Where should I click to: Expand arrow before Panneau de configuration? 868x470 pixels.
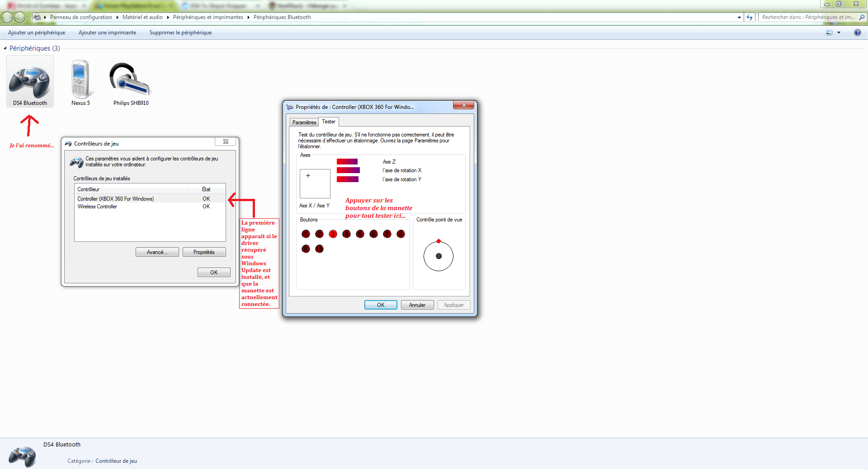pos(45,17)
